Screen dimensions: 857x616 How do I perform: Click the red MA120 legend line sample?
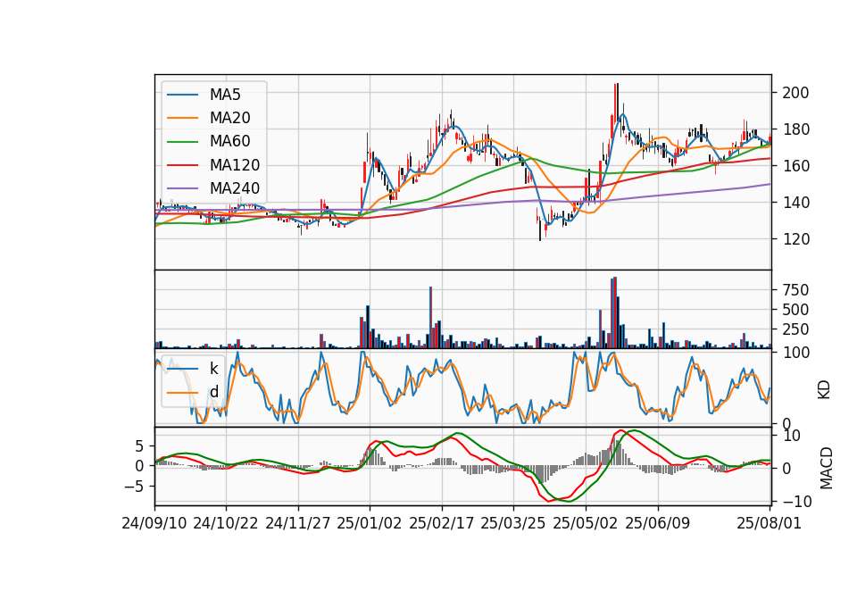(x=182, y=165)
